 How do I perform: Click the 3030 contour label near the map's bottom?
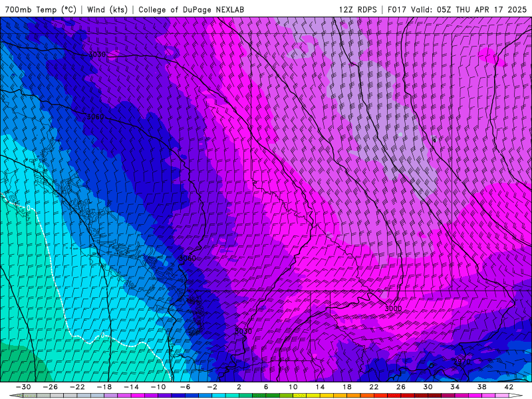[x=243, y=331]
